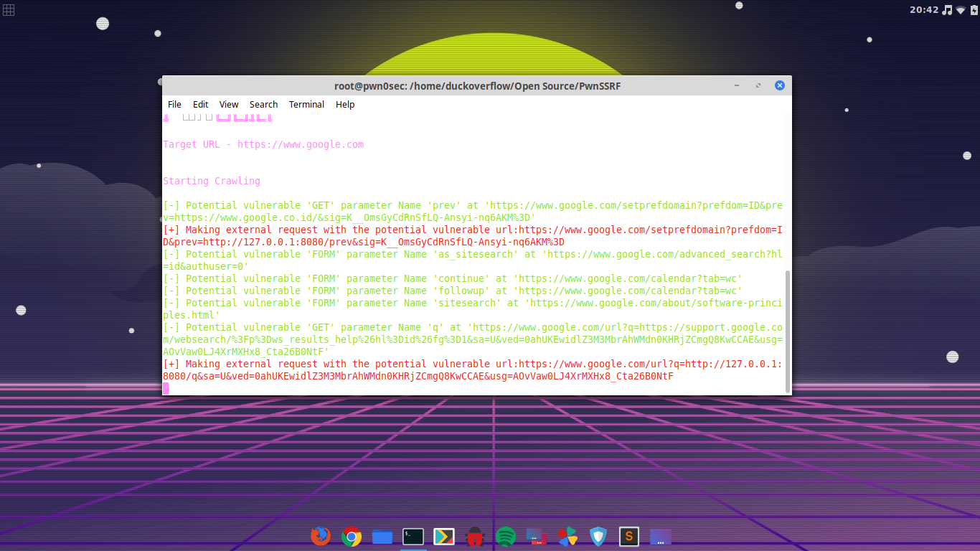Screen dimensions: 980x551
Task: Click the line mentioning 'continue' parameter
Action: 453,278
